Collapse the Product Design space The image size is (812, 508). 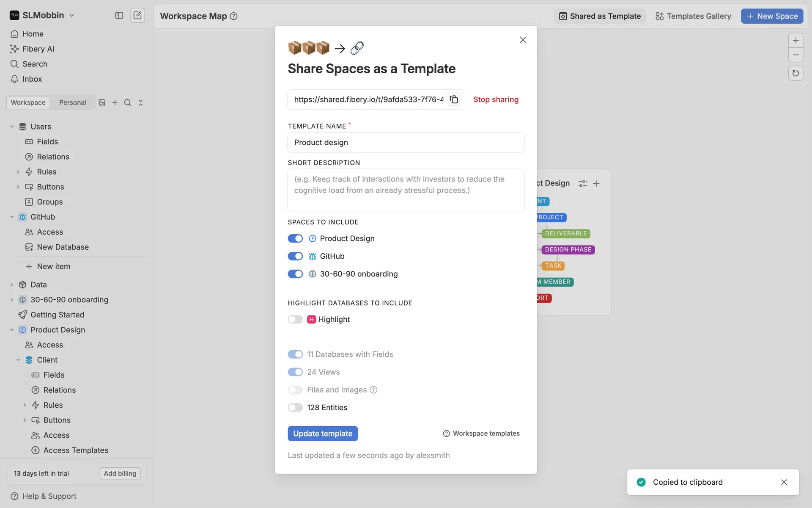12,330
